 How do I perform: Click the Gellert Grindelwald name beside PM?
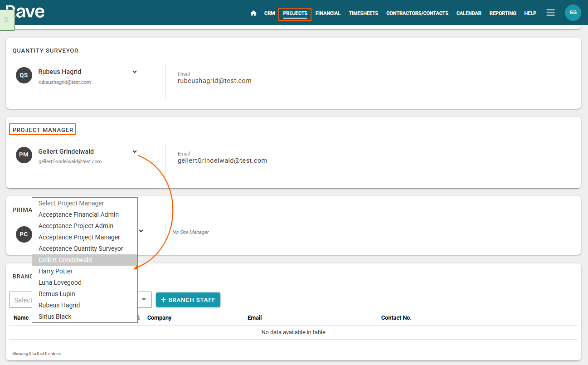(66, 151)
